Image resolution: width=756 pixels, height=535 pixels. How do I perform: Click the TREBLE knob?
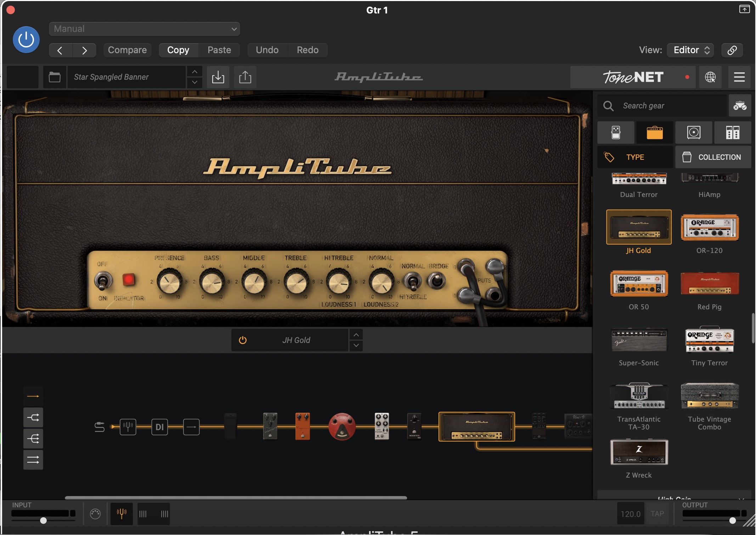click(296, 282)
